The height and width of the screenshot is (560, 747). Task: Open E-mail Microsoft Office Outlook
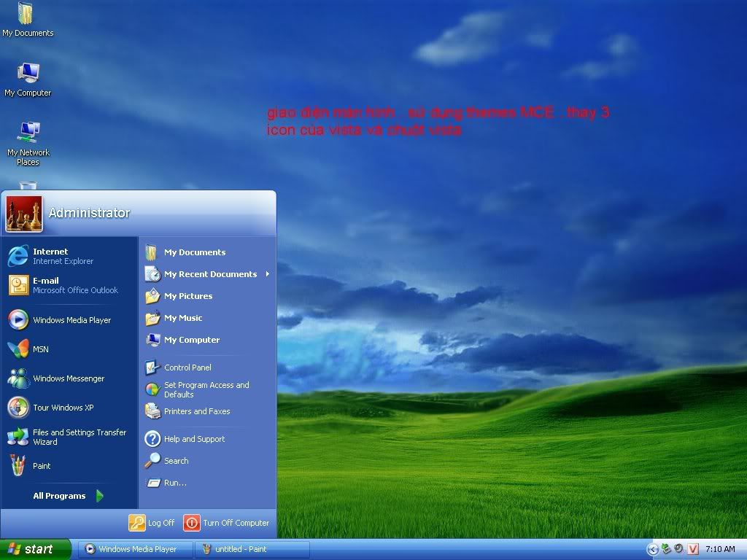tap(69, 285)
